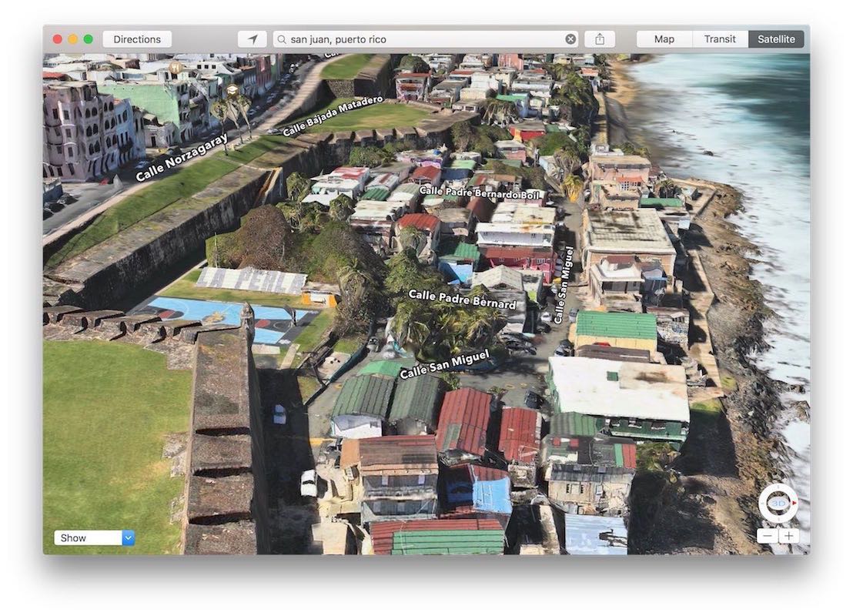Click the search field with san juan
The width and height of the screenshot is (853, 616).
[x=423, y=39]
